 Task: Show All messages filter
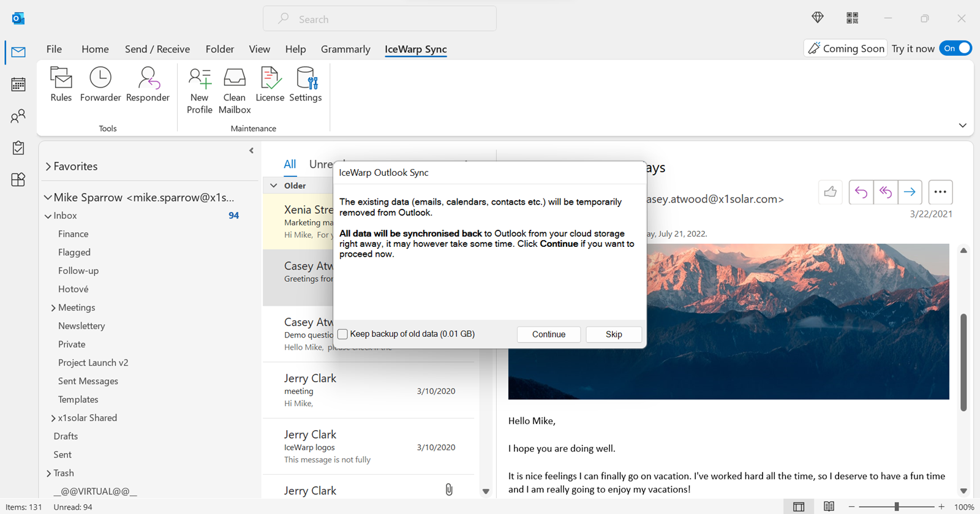pyautogui.click(x=290, y=164)
